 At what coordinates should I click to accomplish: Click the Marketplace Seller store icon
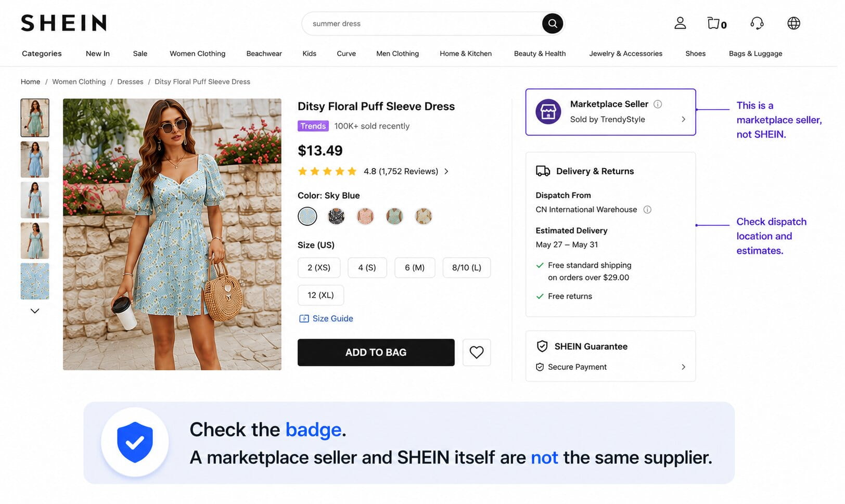548,112
